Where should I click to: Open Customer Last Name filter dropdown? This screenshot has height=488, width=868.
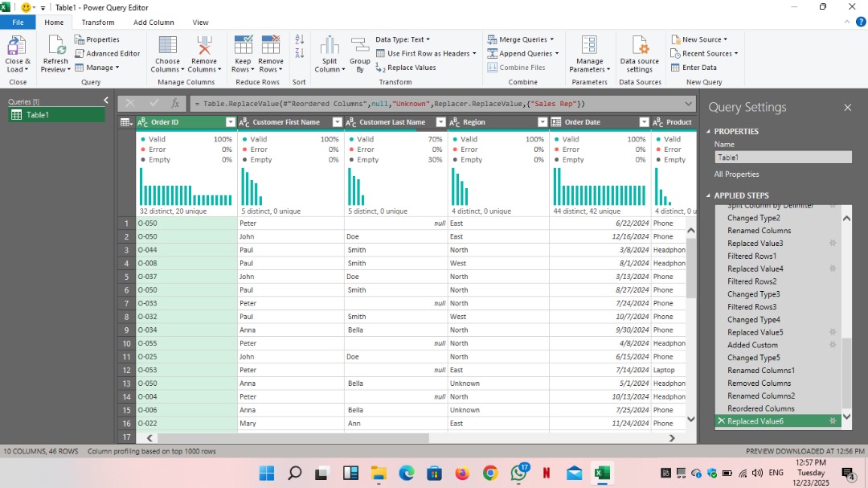[x=440, y=122]
